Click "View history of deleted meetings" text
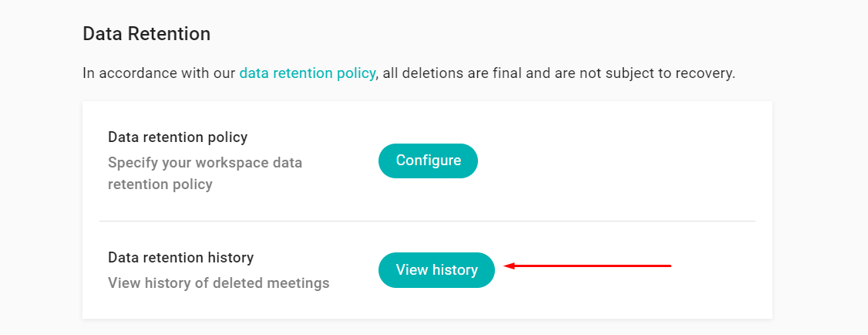 pos(218,283)
